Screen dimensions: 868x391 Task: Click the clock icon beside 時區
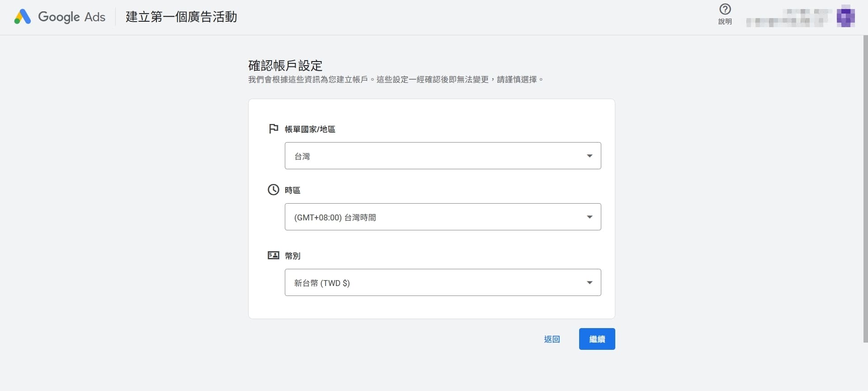[273, 190]
